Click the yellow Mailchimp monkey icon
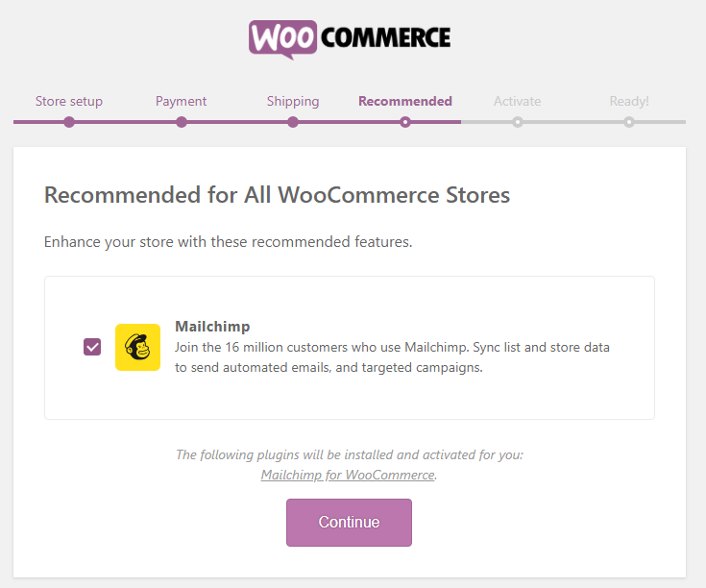Image resolution: width=706 pixels, height=588 pixels. click(137, 347)
